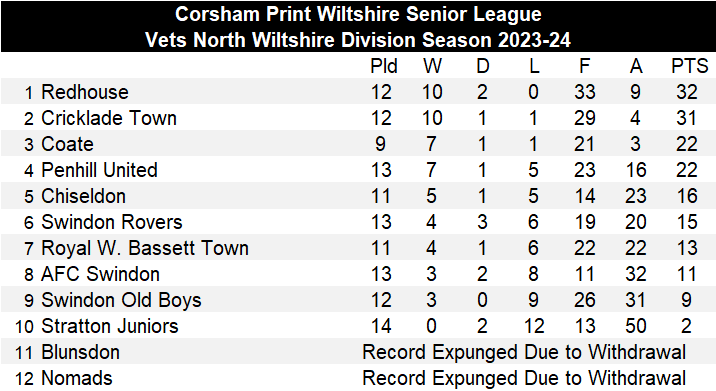The image size is (716, 391).
Task: Click Swindon Rovers team name
Action: tap(112, 222)
